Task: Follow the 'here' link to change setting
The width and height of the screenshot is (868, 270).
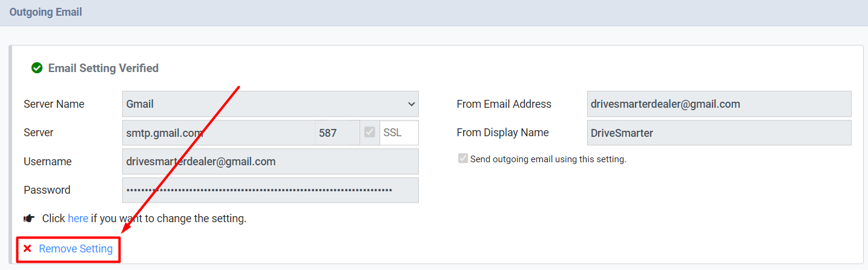Action: pos(78,219)
